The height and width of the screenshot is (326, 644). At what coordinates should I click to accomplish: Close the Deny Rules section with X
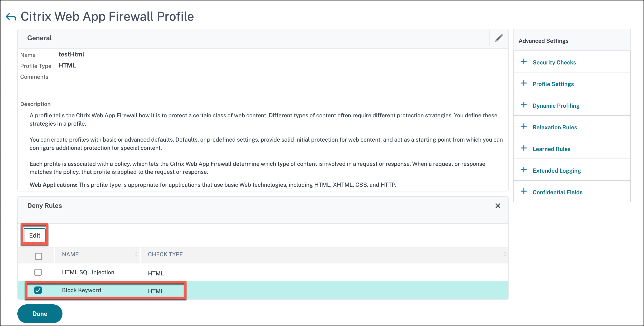(x=498, y=206)
